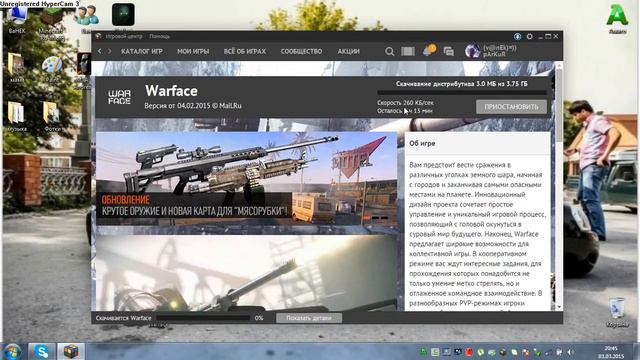This screenshot has width=640, height=360.
Task: Open the machine gun video thumbnail
Action: click(x=247, y=273)
